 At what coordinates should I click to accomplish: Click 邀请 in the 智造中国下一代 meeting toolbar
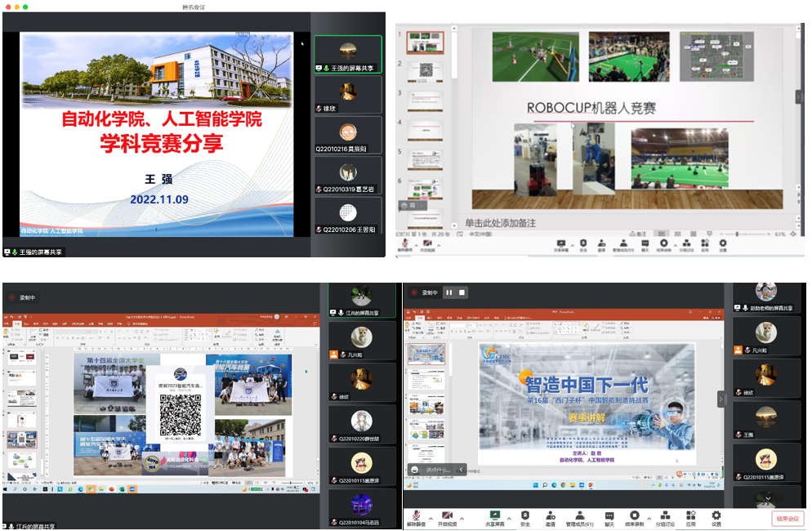[x=551, y=519]
